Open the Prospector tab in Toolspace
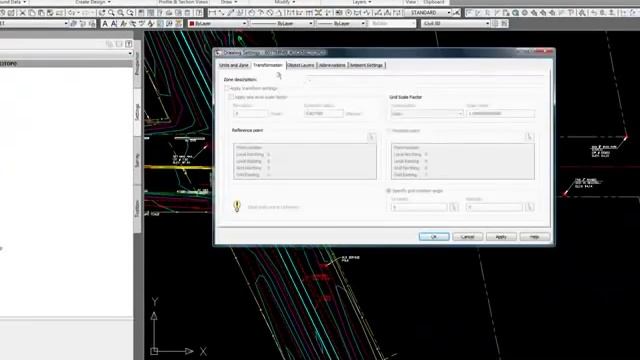 coord(138,64)
